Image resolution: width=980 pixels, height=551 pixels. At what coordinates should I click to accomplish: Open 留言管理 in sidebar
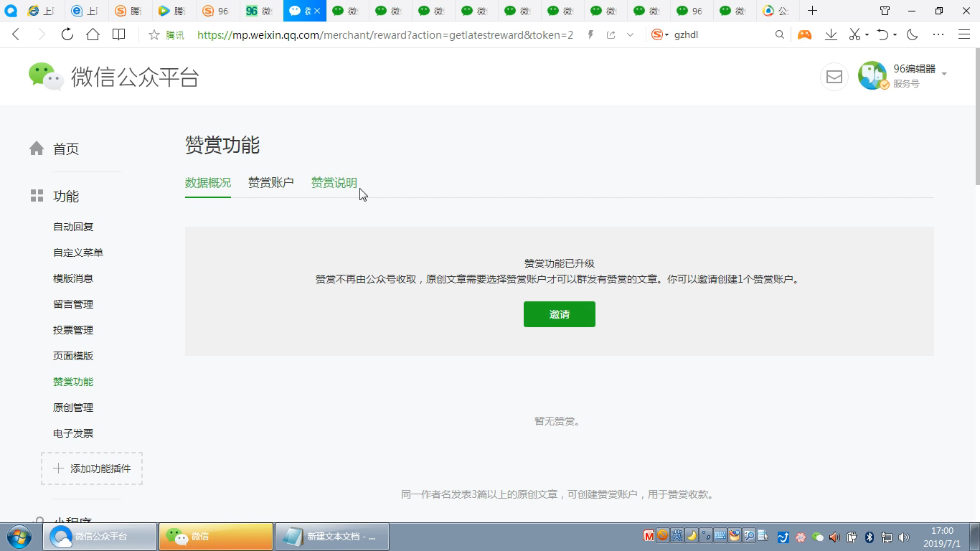coord(73,304)
